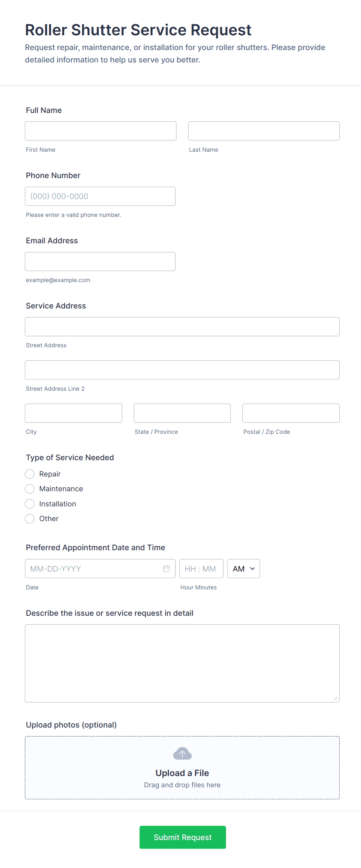
Task: Open the AM/PM dropdown
Action: pyautogui.click(x=243, y=568)
